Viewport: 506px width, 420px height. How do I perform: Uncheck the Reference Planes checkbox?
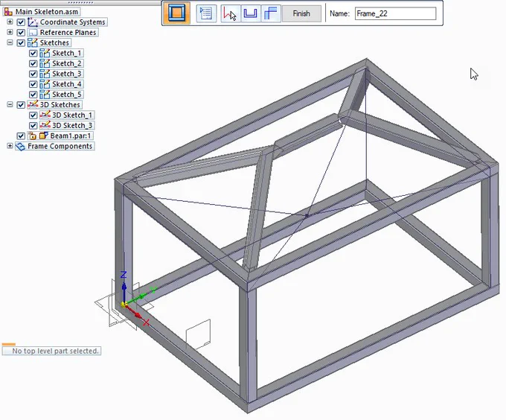21,33
